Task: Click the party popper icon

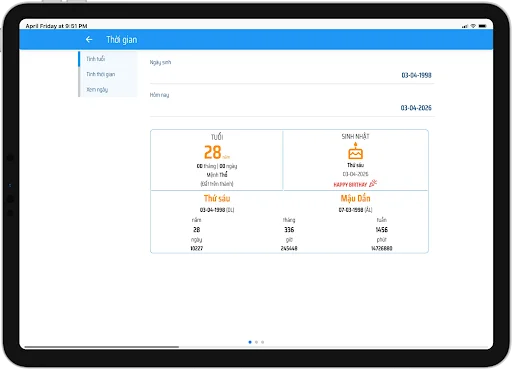Action: tap(373, 183)
